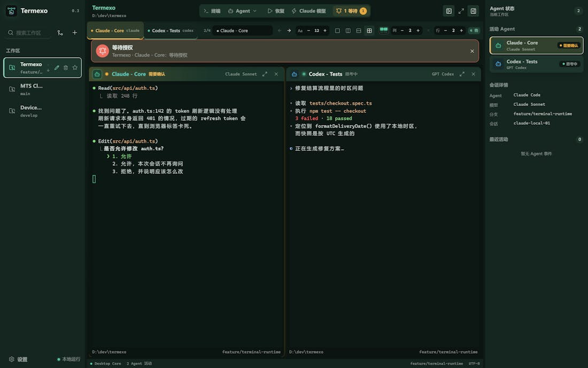The width and height of the screenshot is (588, 368).
Task: Edit the Termexo workspace with the pencil icon
Action: coord(57,67)
